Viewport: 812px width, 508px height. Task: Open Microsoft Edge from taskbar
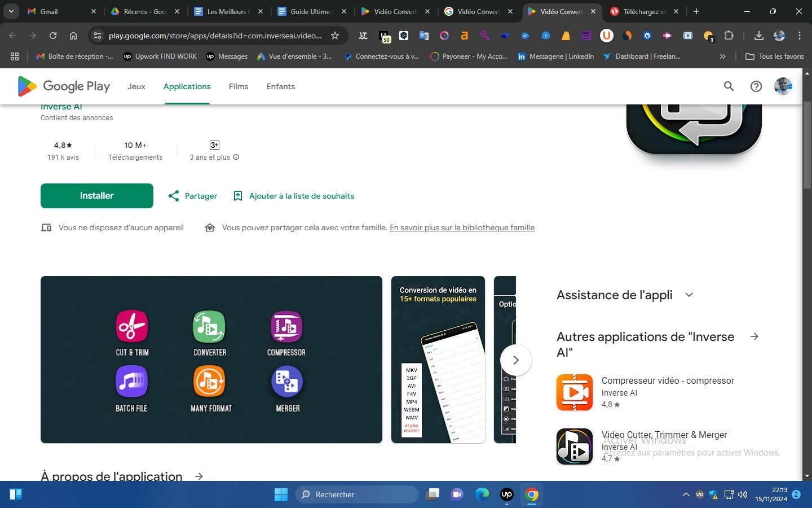[482, 494]
